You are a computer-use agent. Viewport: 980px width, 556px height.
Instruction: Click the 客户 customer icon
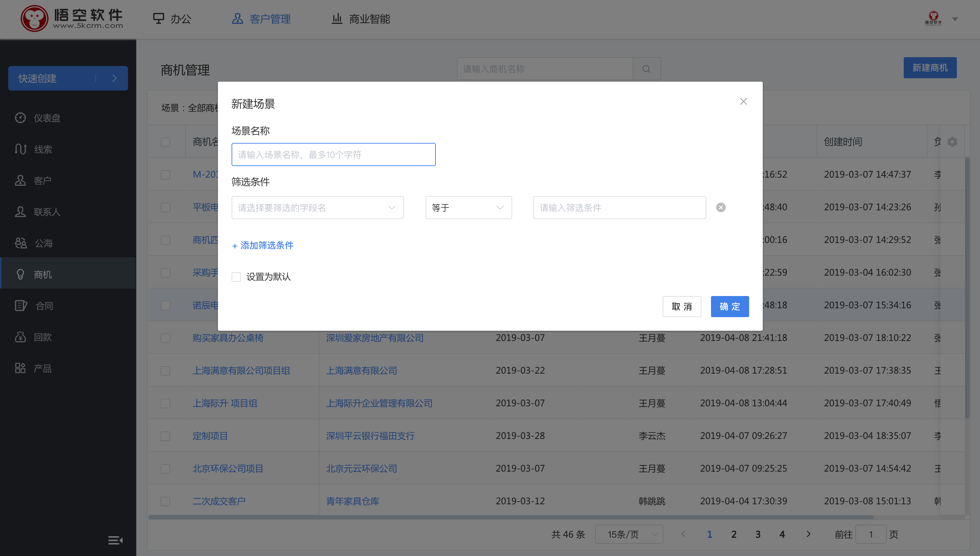click(x=20, y=180)
